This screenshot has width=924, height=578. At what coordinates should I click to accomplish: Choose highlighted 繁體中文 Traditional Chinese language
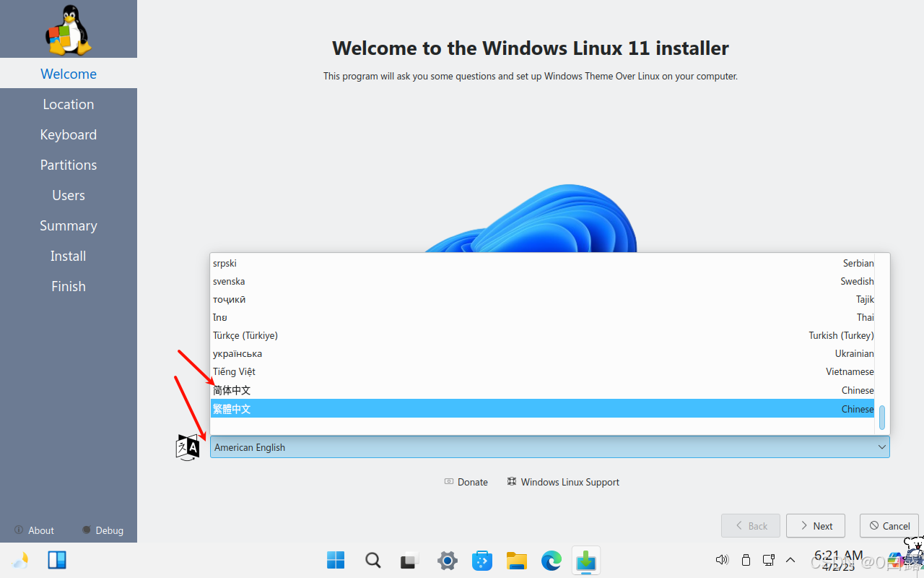point(543,409)
